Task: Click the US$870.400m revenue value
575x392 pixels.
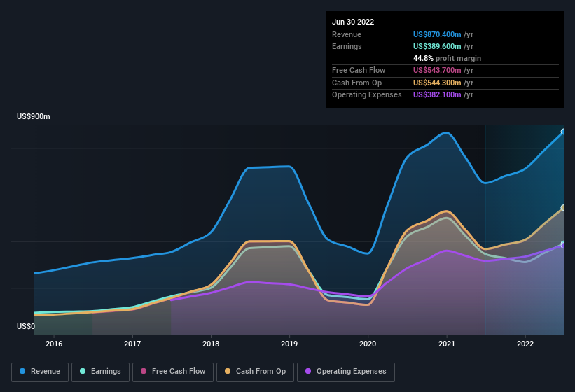Action: pos(437,34)
